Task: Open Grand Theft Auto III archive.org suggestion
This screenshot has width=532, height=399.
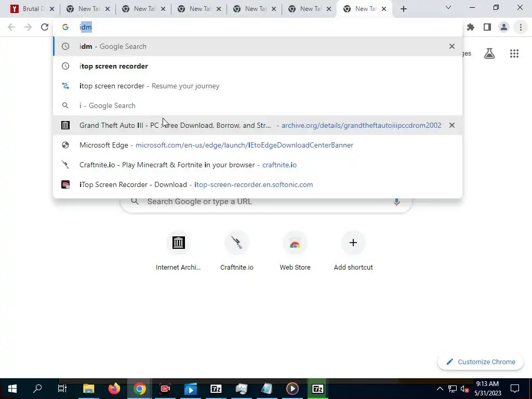Action: (x=258, y=125)
